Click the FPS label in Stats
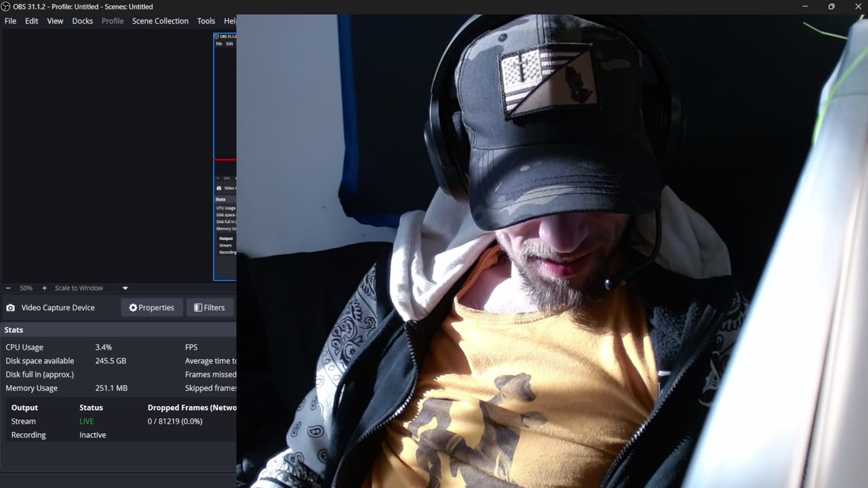Screen dimensions: 868x488 tap(191, 347)
